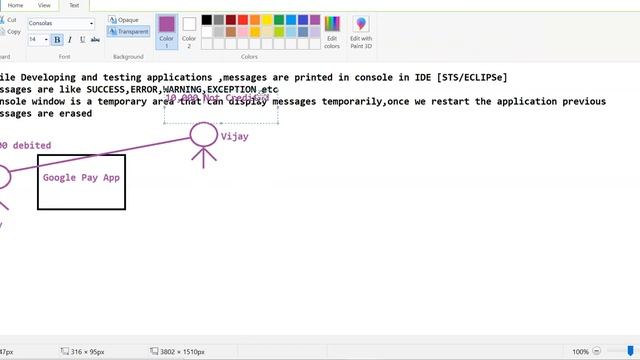Viewport: 640px width, 360px height.
Task: Pick the indigo color swatch
Action: point(303,20)
